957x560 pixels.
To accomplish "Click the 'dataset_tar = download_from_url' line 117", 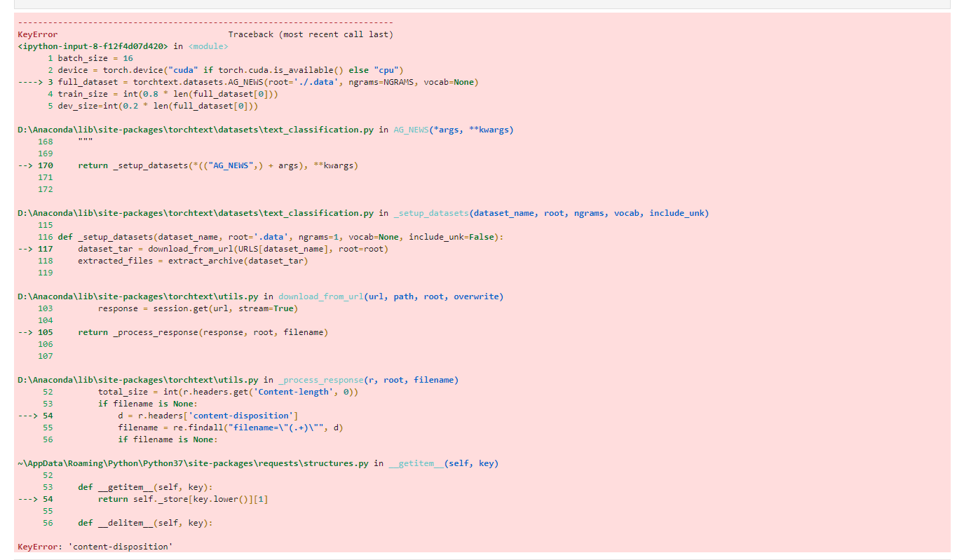I will tap(233, 249).
